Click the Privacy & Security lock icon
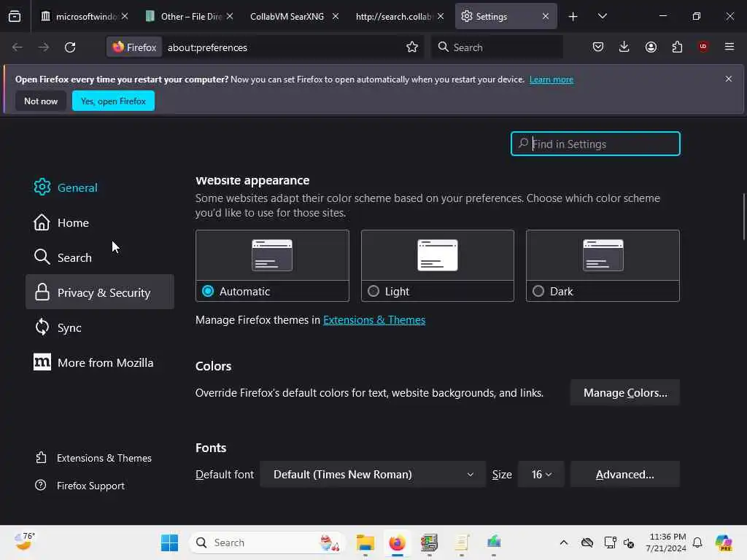 pos(42,292)
